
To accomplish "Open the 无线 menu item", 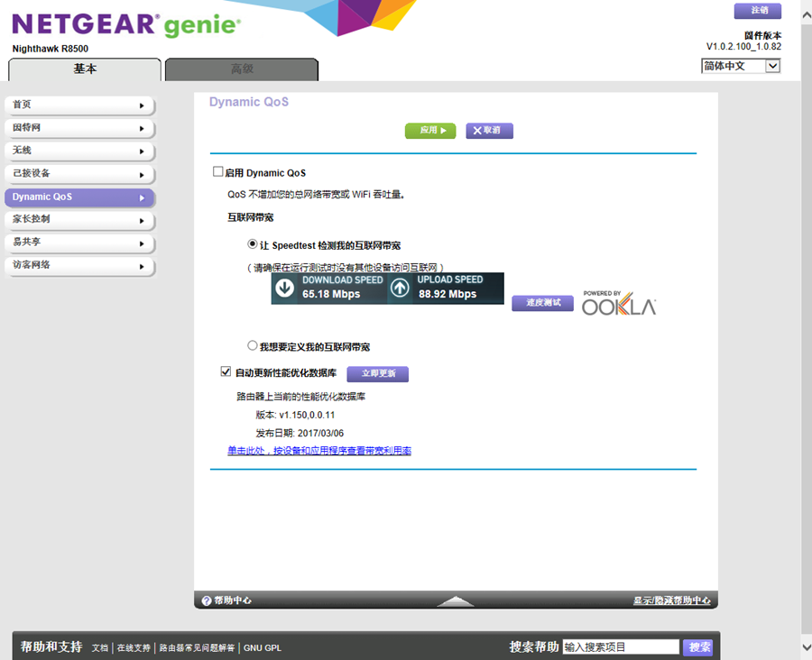I will pyautogui.click(x=79, y=151).
